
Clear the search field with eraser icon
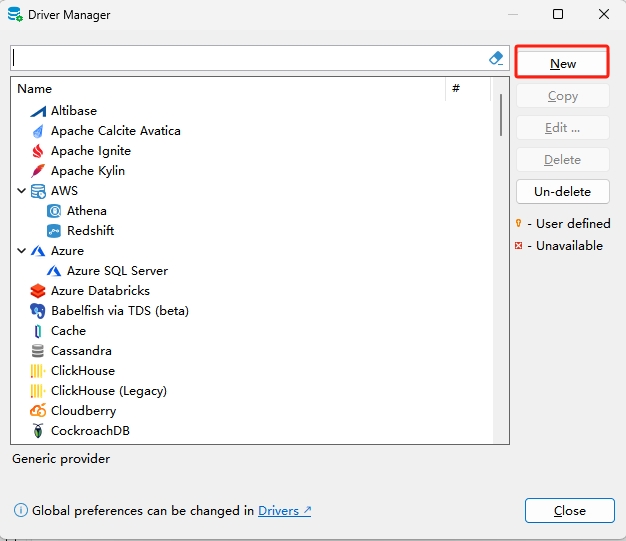pos(497,58)
